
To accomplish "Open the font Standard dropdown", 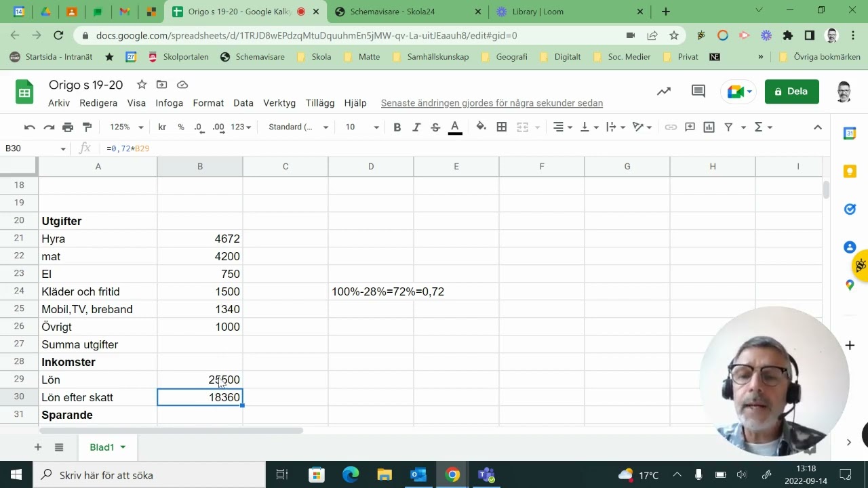I will click(x=298, y=127).
